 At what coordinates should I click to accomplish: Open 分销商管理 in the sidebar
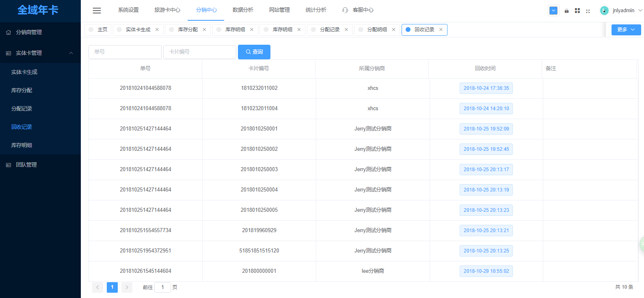click(x=29, y=33)
